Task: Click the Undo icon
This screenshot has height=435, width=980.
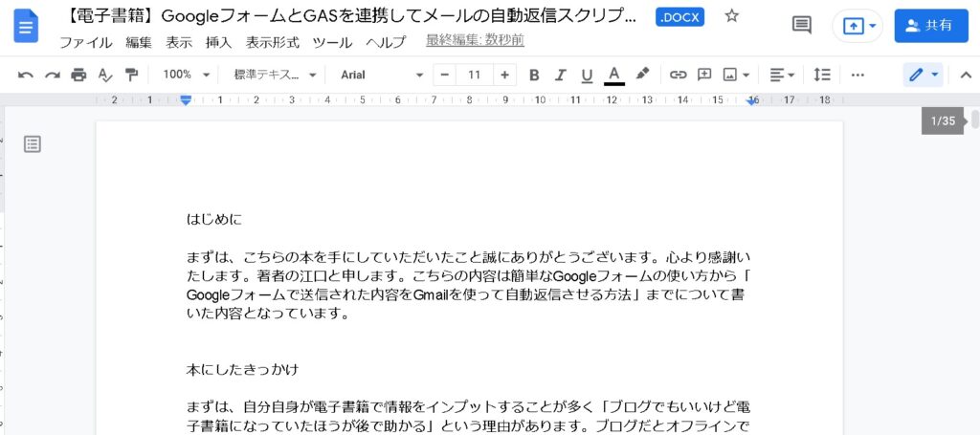Action: click(26, 75)
